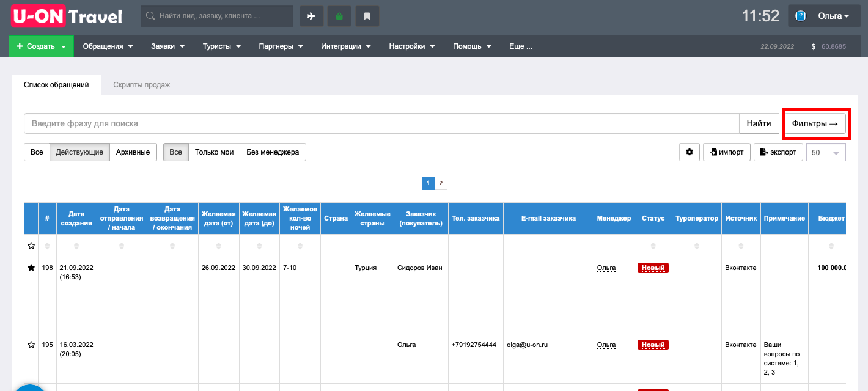This screenshot has width=868, height=391.
Task: Select the Все status filter before Действующие
Action: click(37, 152)
